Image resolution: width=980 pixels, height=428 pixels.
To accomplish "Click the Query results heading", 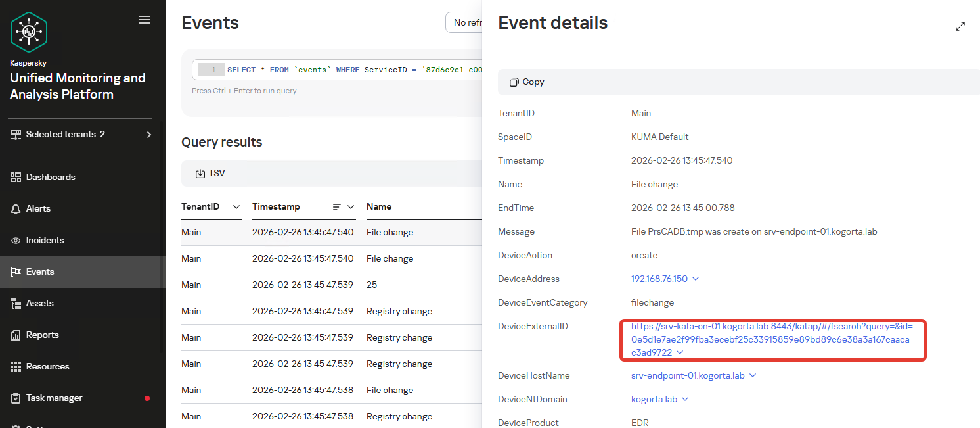I will (x=221, y=142).
